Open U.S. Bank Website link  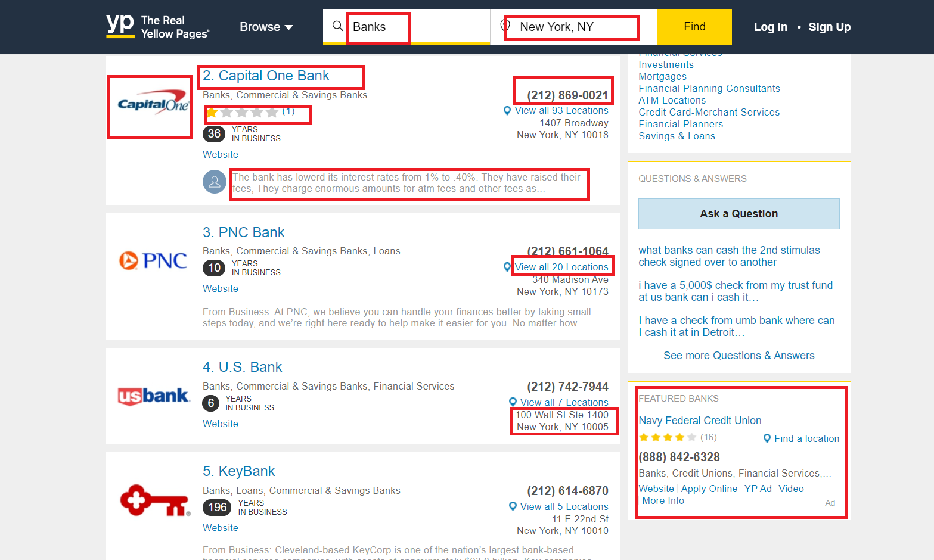coord(221,424)
